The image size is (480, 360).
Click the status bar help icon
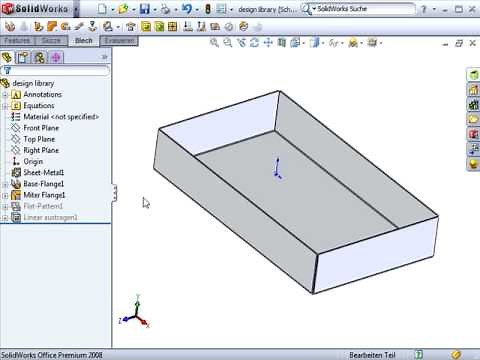[419, 354]
